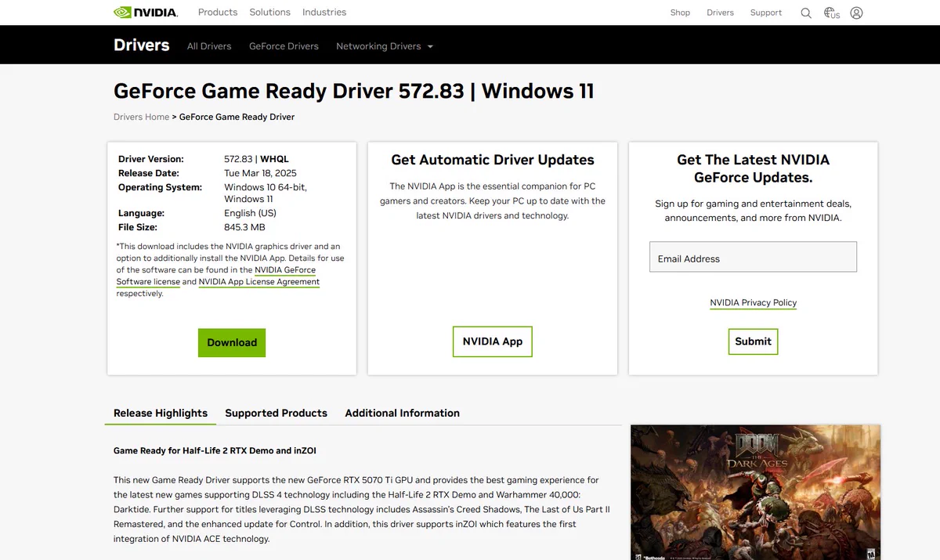Click the green Download button
The image size is (940, 560).
click(x=232, y=342)
